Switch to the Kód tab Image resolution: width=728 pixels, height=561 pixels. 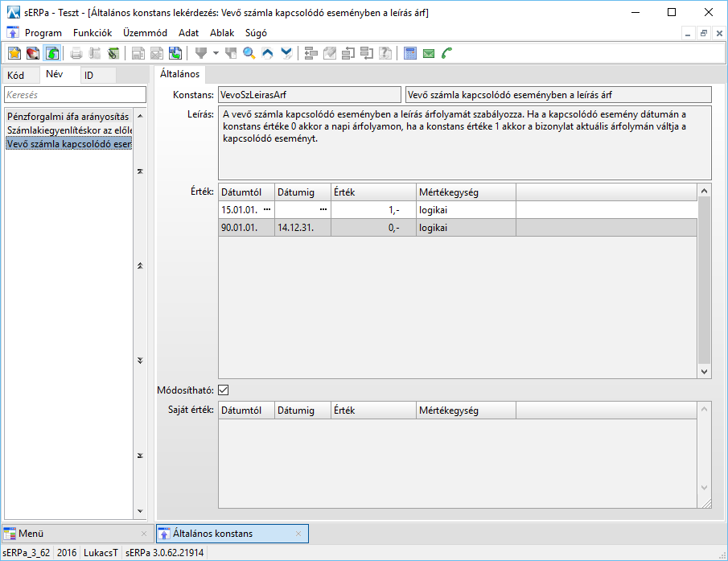[16, 76]
